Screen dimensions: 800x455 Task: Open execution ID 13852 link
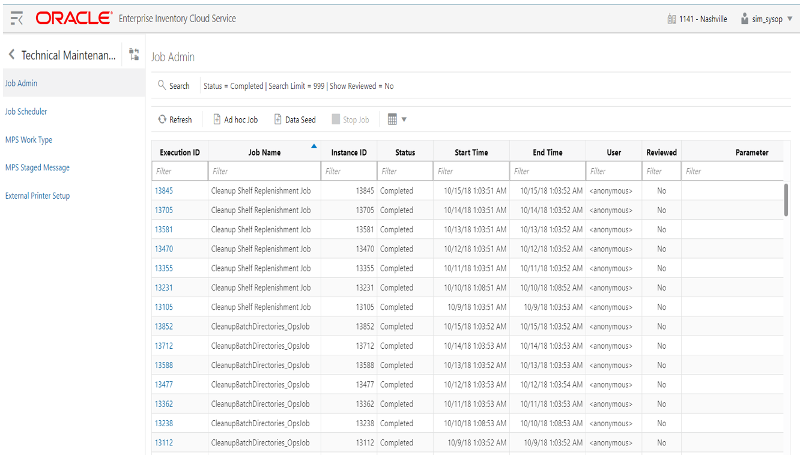click(163, 327)
